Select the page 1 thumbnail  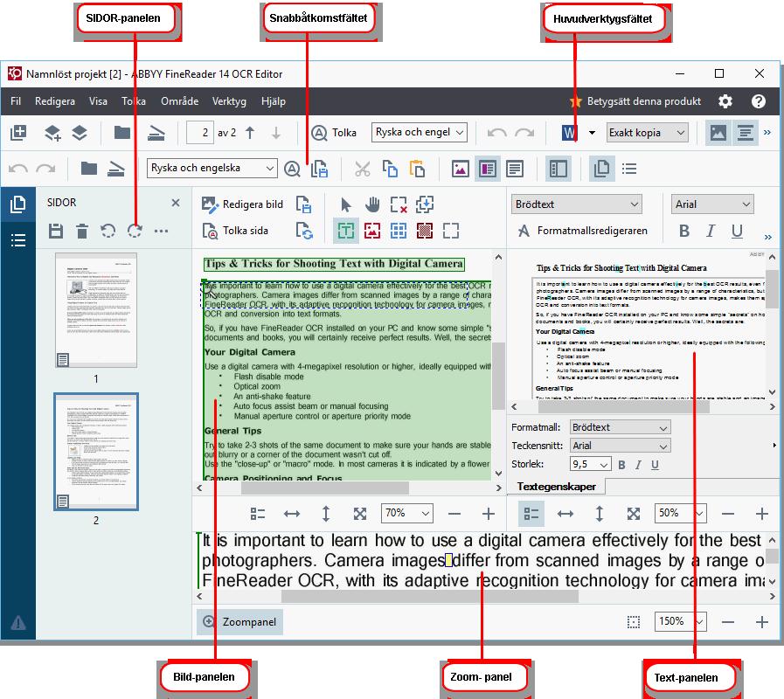pos(96,310)
